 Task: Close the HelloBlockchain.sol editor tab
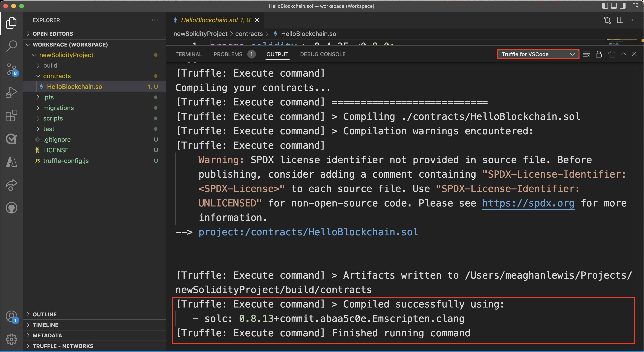(x=257, y=20)
